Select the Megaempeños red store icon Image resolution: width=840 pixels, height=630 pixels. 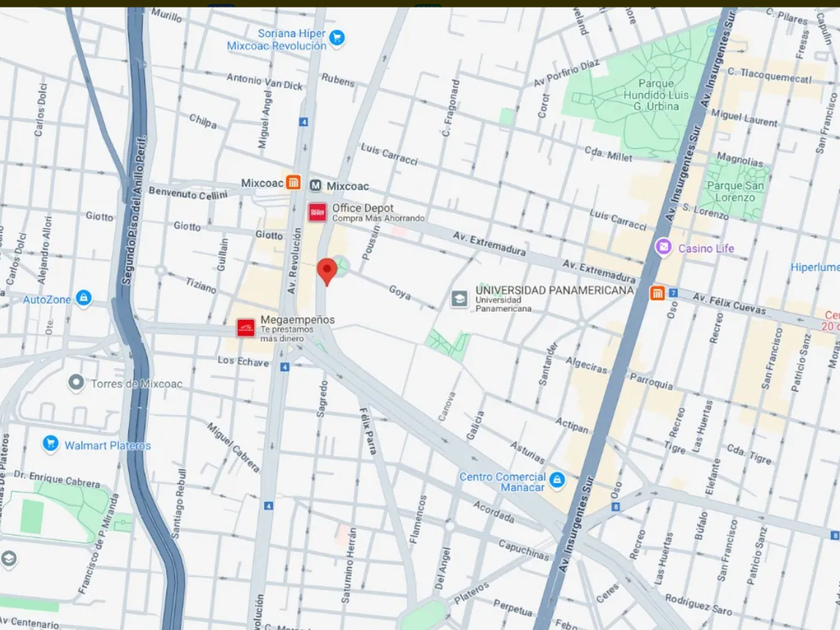(246, 327)
